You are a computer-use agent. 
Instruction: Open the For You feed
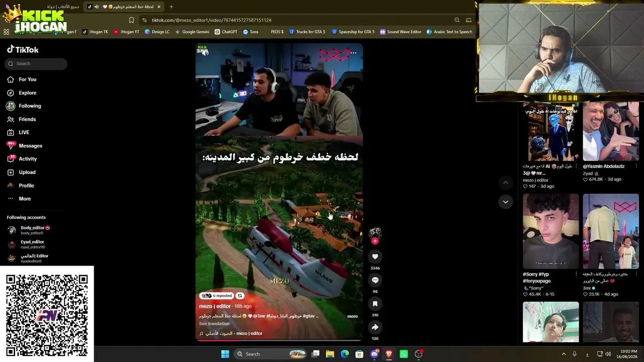[x=28, y=79]
